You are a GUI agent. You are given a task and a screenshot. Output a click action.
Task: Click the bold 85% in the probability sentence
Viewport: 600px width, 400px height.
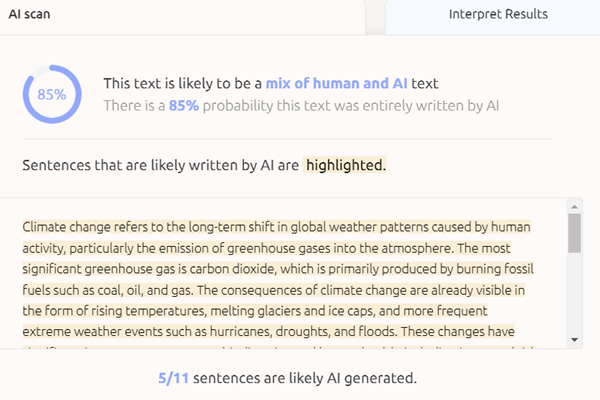point(183,103)
